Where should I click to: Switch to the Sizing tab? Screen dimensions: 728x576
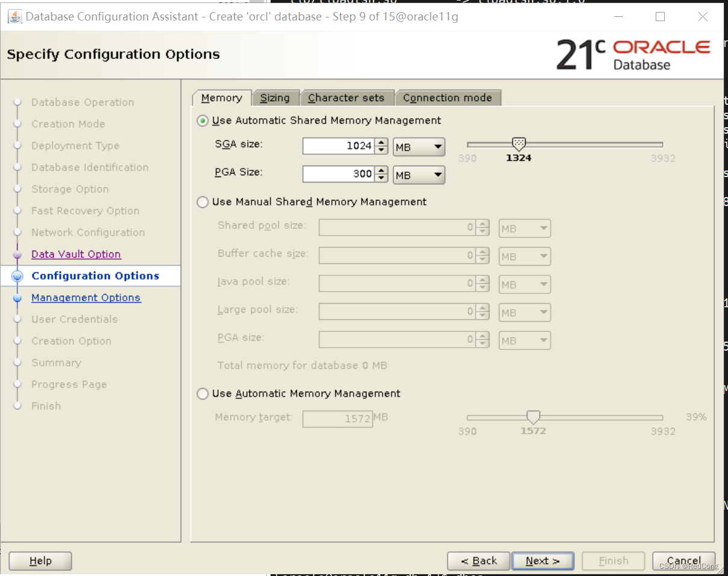pos(275,98)
